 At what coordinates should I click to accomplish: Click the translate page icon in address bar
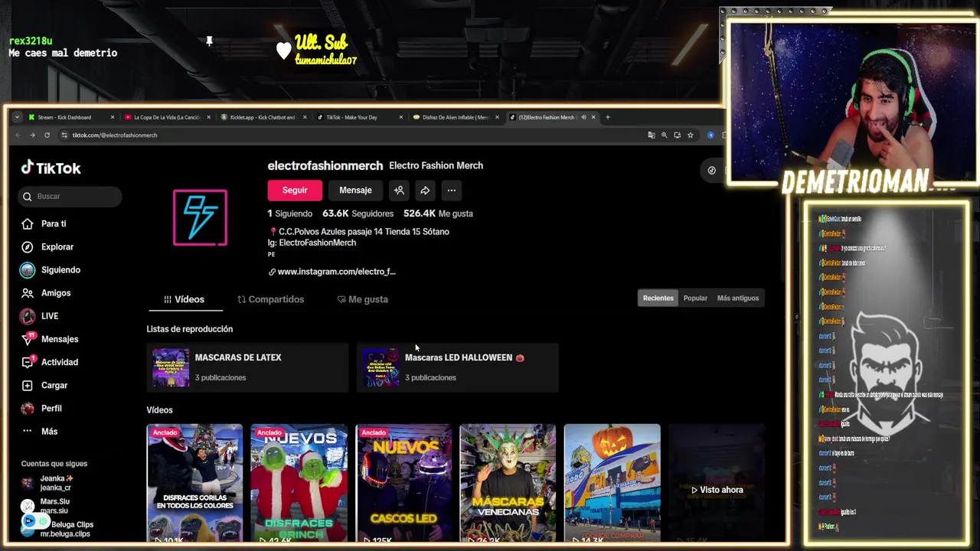pyautogui.click(x=651, y=135)
